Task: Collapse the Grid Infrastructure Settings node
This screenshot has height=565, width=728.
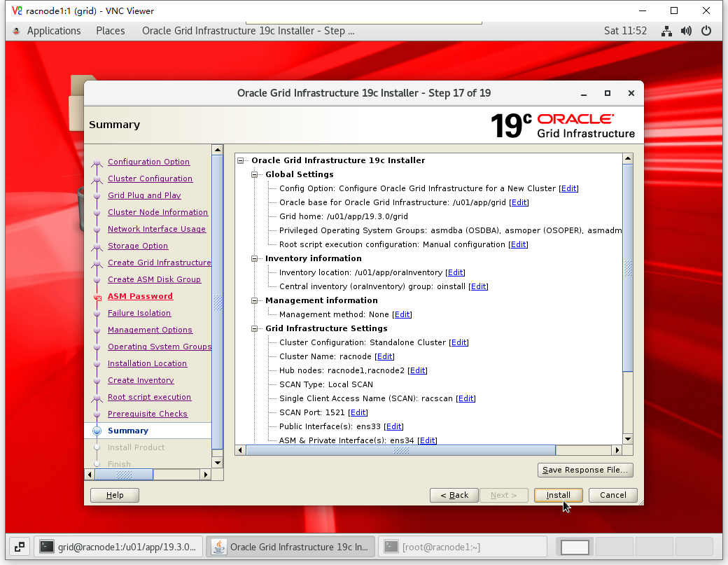Action: [x=255, y=328]
